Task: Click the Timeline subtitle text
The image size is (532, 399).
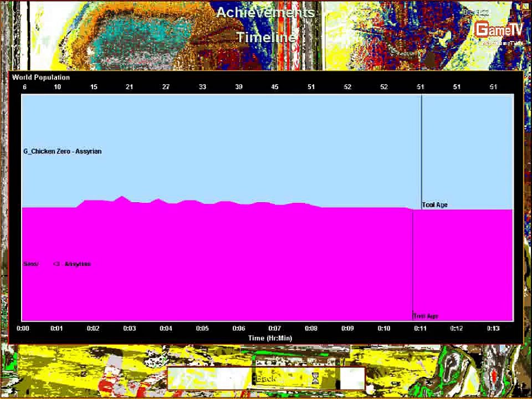Action: tap(266, 37)
